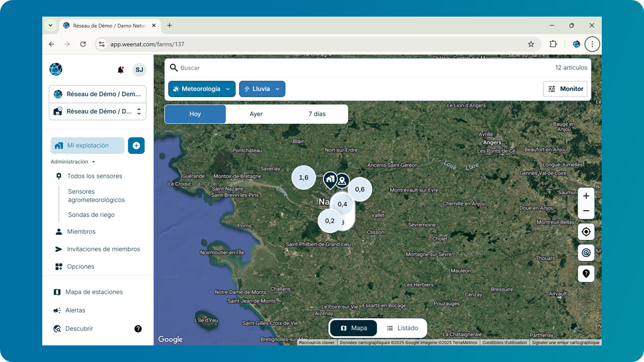Image resolution: width=644 pixels, height=362 pixels.
Task: Open a new browser tab
Action: pos(170,25)
